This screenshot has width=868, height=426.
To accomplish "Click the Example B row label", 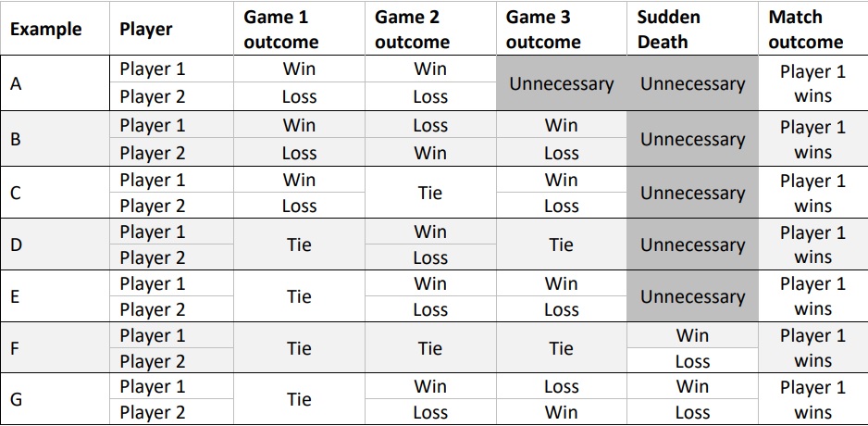I will click(x=16, y=139).
